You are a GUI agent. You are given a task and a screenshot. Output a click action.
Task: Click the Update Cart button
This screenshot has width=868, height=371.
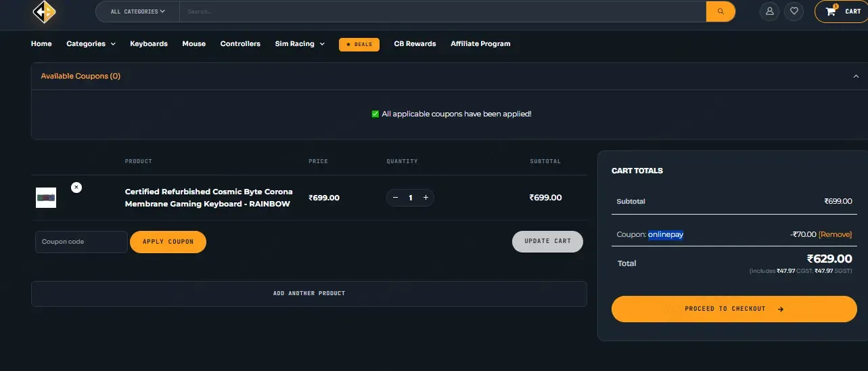pyautogui.click(x=547, y=242)
